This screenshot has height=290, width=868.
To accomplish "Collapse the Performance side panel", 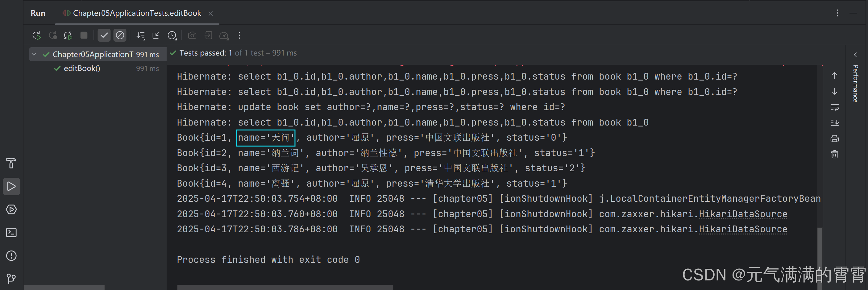I will tap(855, 54).
